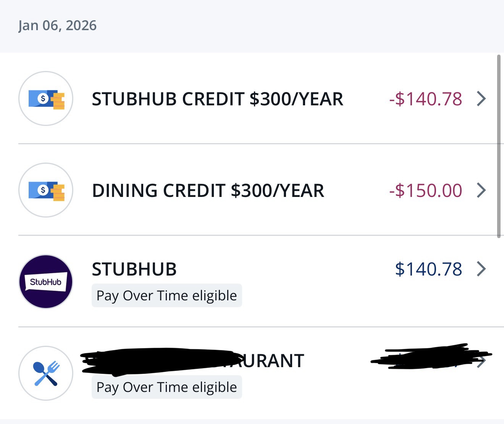Open StubHub purchase details via chevron

pos(481,269)
